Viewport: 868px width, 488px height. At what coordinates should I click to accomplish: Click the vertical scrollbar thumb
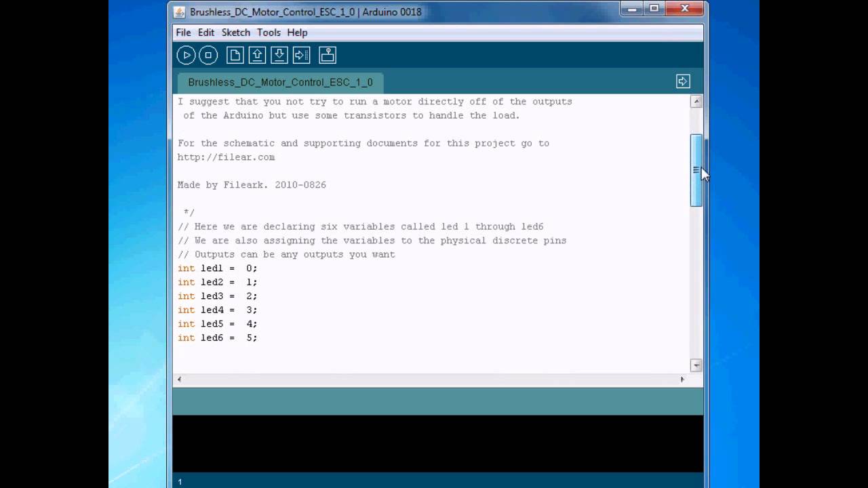tap(696, 170)
